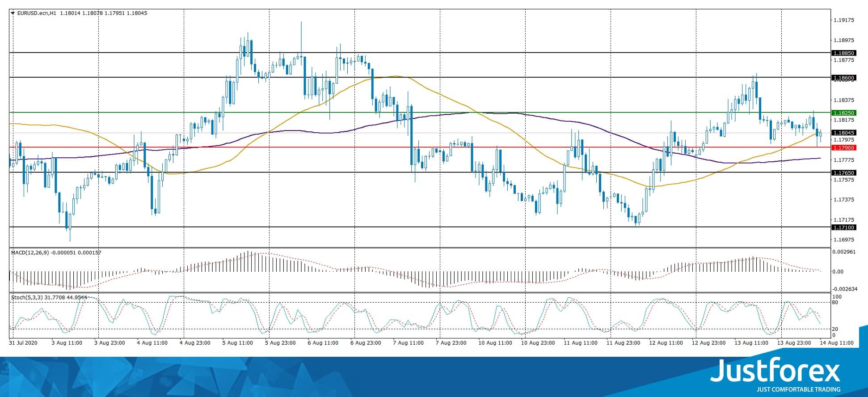Select the 1.17650 black price level tag
This screenshot has width=868, height=397.
(844, 173)
